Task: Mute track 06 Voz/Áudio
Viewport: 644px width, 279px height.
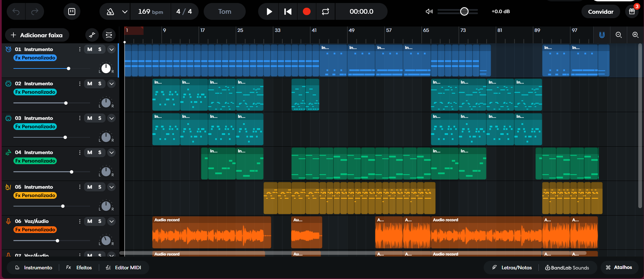Action: point(90,221)
